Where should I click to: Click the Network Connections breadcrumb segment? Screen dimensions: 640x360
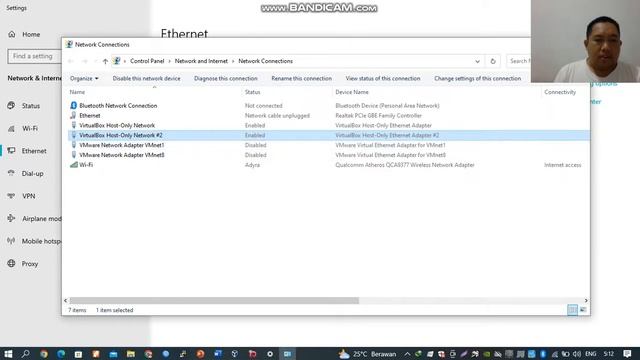pyautogui.click(x=266, y=61)
